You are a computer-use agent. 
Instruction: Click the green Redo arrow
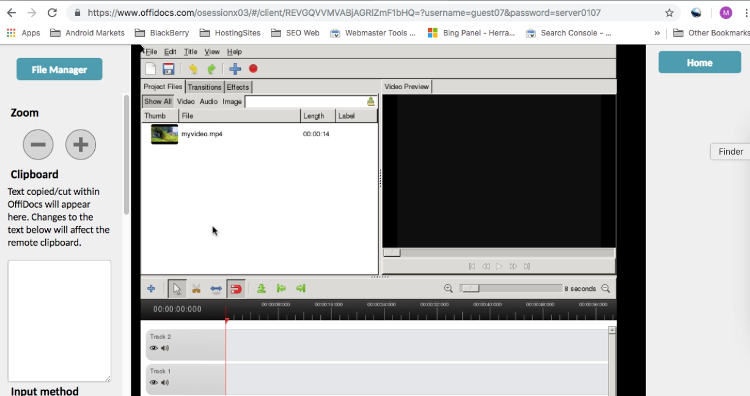(x=211, y=69)
